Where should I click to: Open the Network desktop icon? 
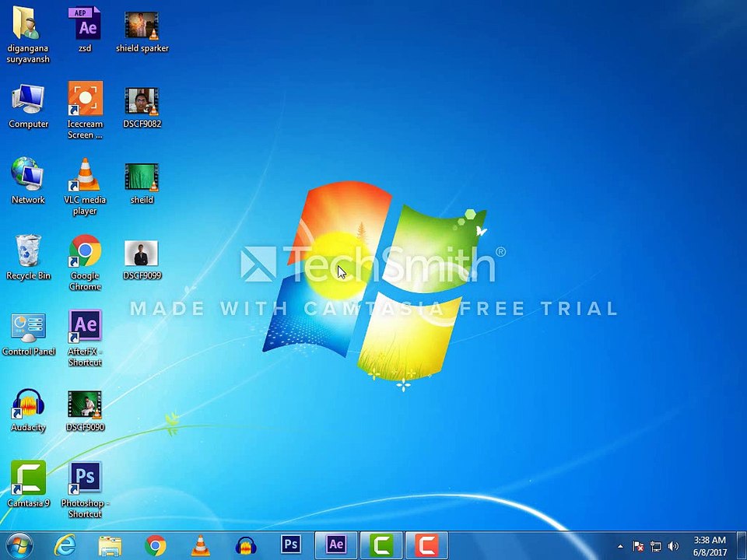(28, 181)
